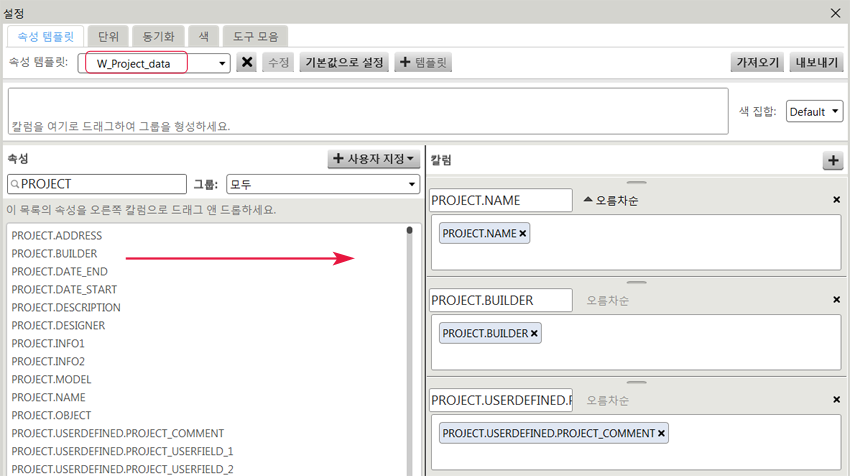This screenshot has width=850, height=476.
Task: Remove the PROJECT.USERDEFINED.PROJECT_COMMENT tag chip
Action: [x=661, y=433]
